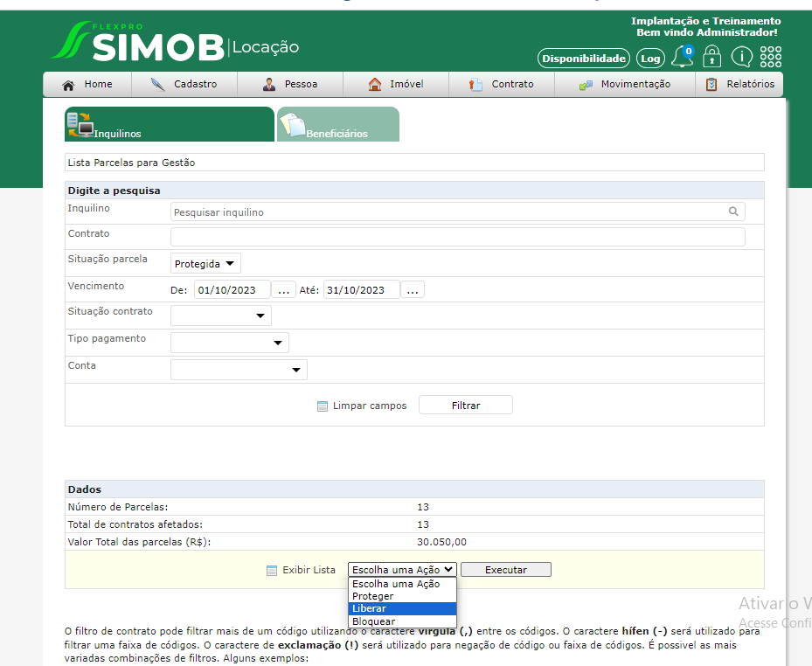Open the Movimentação menu
This screenshot has height=666, width=812.
coord(625,85)
